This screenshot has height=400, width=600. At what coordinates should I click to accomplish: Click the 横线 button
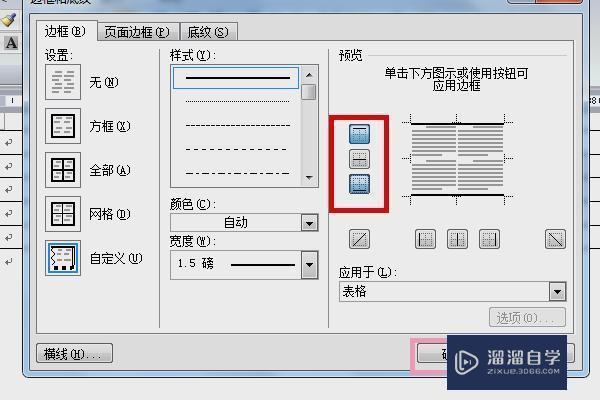[x=74, y=353]
